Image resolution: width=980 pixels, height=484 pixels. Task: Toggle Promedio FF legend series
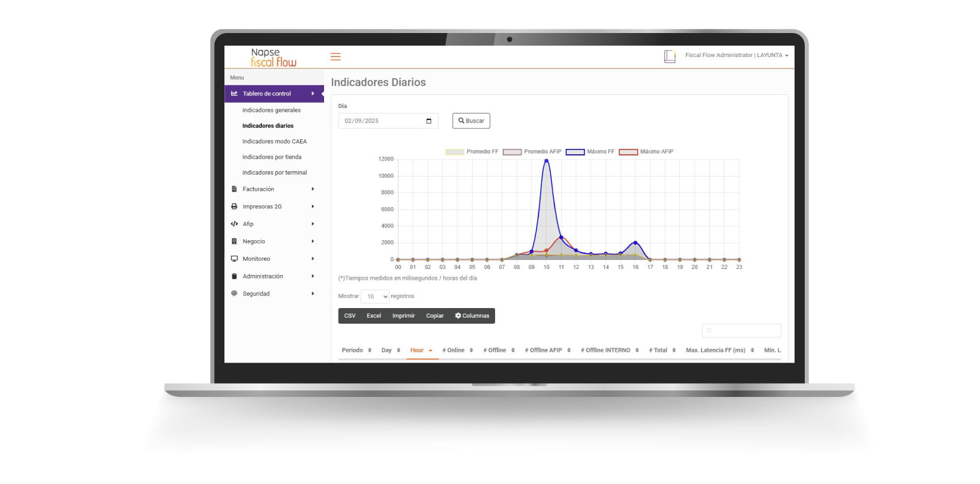(x=472, y=152)
